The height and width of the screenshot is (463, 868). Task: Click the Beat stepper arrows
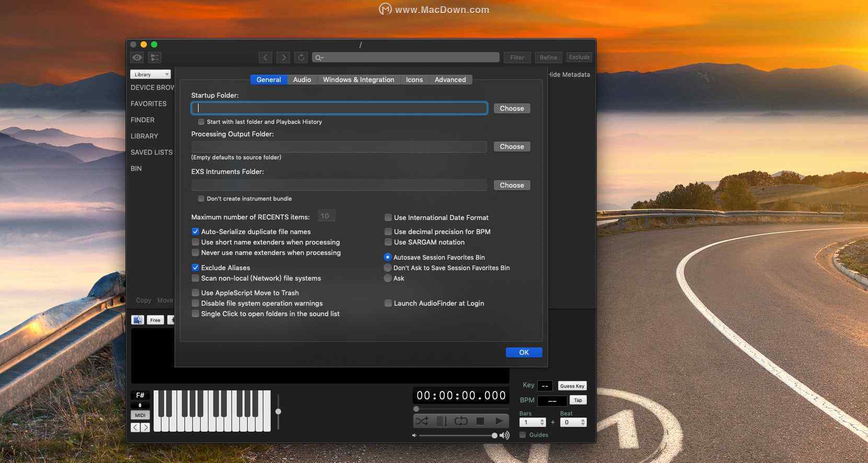(583, 422)
